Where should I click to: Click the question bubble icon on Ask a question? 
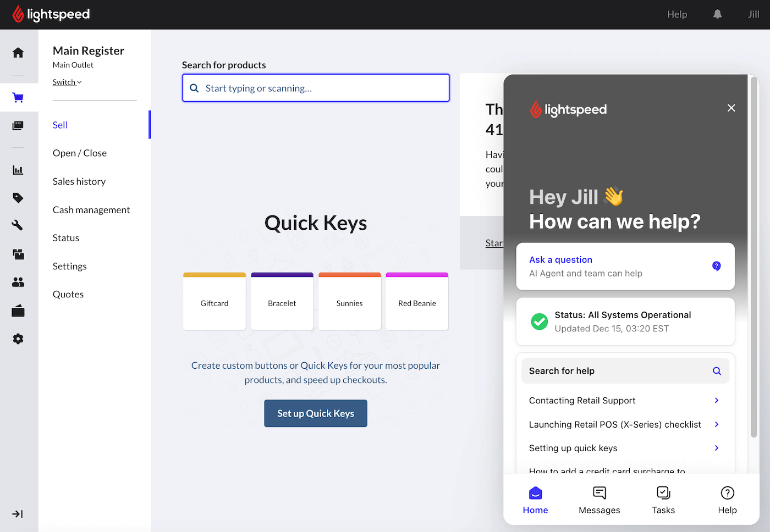coord(717,266)
